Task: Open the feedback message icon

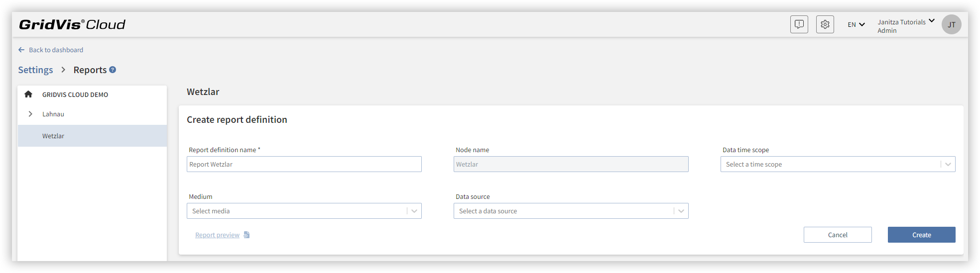Action: pyautogui.click(x=799, y=24)
